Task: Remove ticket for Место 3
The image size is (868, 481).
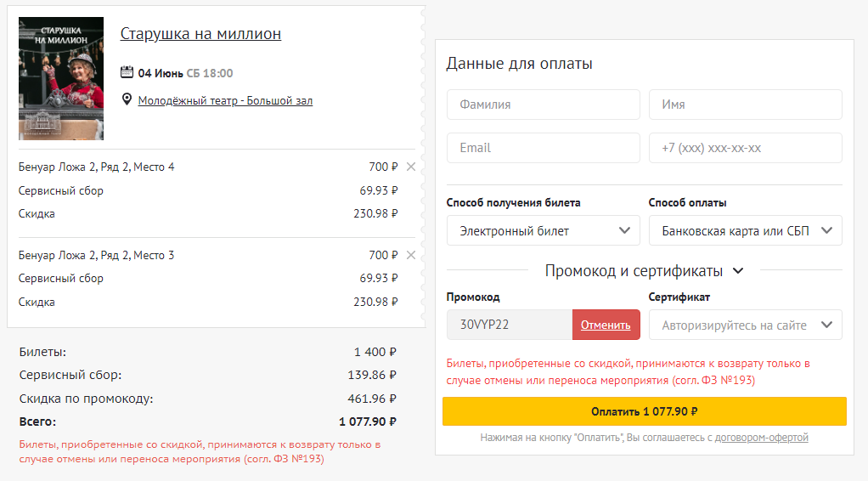Action: tap(411, 255)
